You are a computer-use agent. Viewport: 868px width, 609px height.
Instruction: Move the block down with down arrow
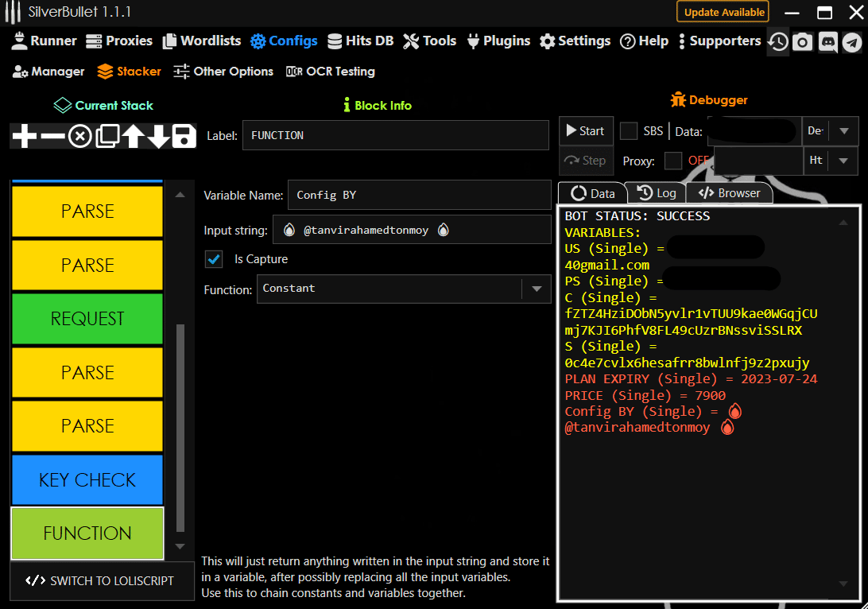click(x=159, y=137)
